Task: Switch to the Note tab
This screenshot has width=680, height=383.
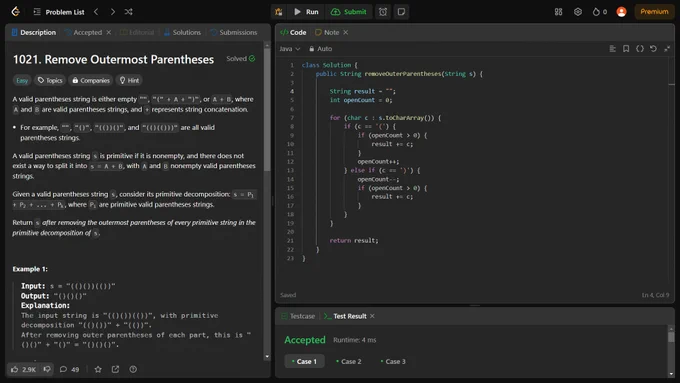Action: pos(327,32)
